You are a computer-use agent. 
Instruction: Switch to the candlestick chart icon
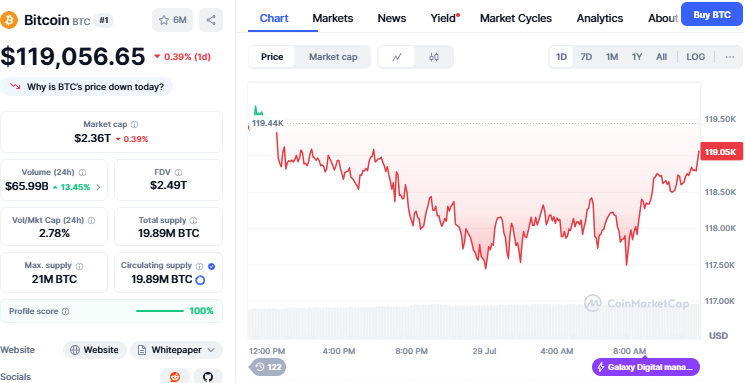click(434, 57)
